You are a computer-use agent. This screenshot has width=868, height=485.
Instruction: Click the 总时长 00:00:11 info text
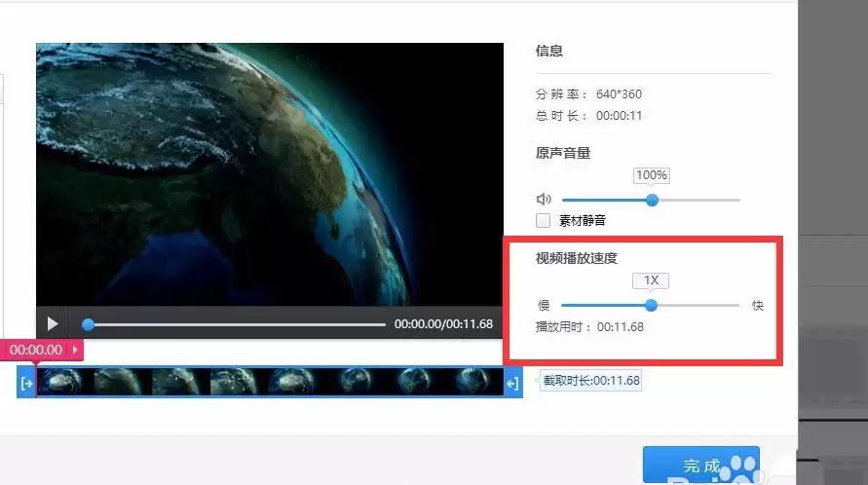[588, 116]
